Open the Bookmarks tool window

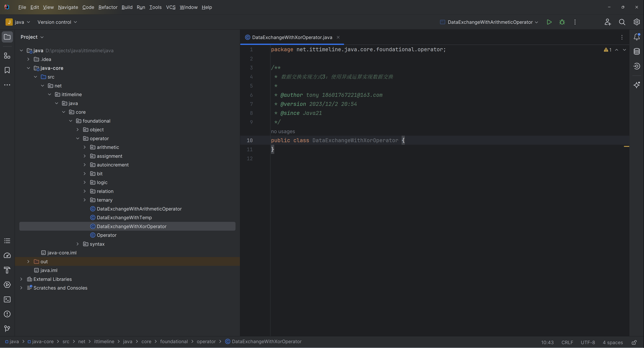point(7,70)
